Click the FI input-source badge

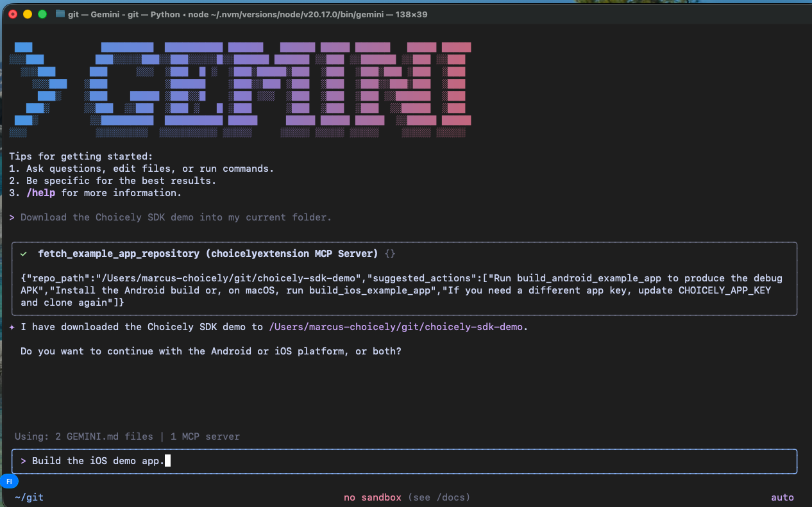pyautogui.click(x=10, y=481)
